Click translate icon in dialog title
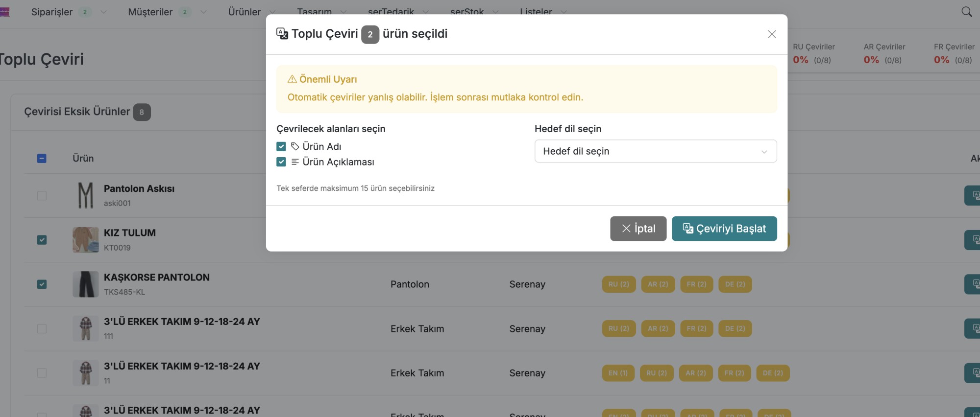The image size is (980, 417). [x=282, y=33]
